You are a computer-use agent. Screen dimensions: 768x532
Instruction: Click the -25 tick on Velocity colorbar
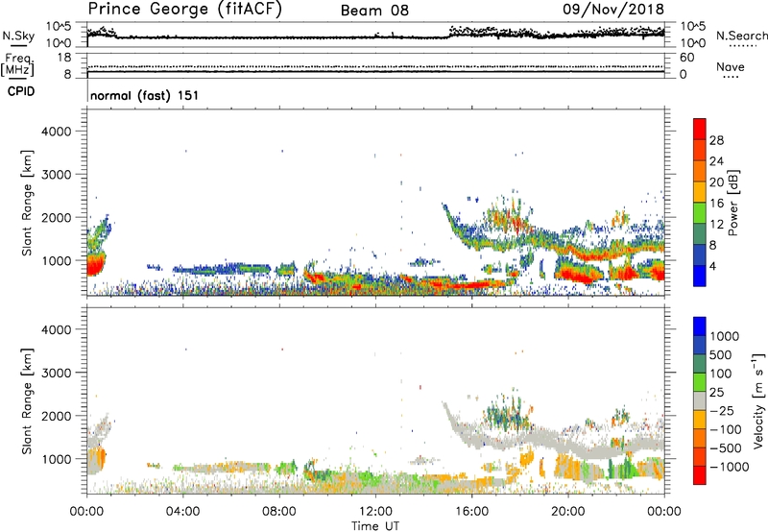(722, 410)
